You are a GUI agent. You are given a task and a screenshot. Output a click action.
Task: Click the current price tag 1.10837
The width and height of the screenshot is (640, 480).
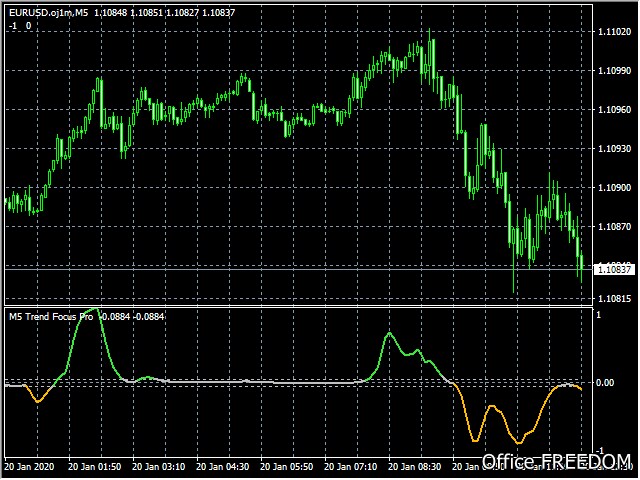[x=614, y=269]
